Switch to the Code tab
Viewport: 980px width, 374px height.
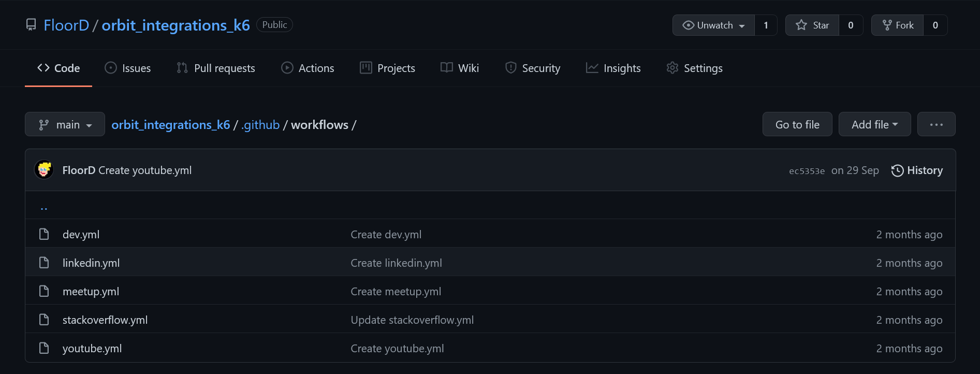58,68
